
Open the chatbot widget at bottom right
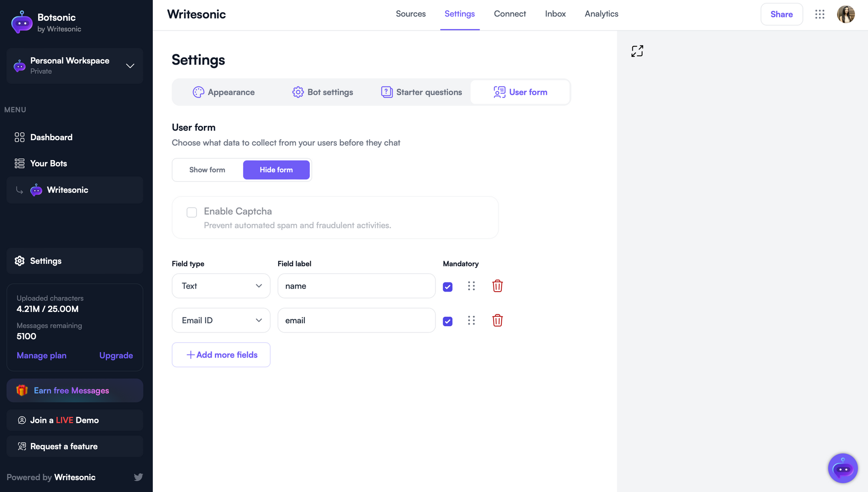tap(843, 468)
